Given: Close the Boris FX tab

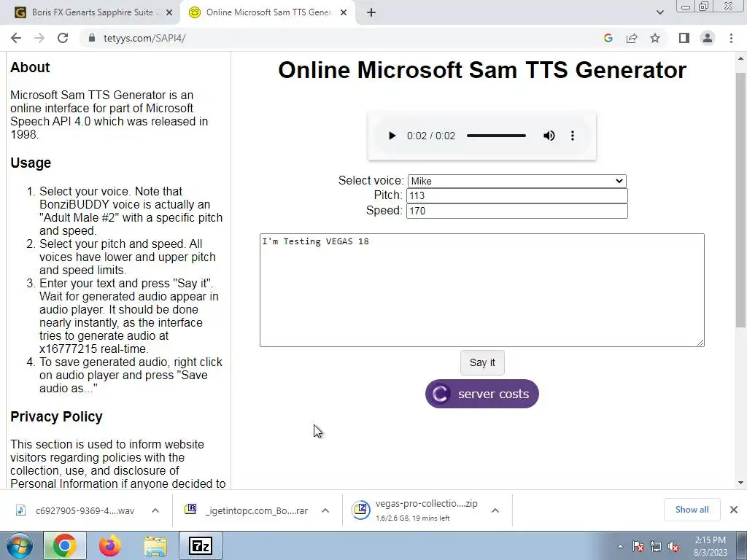Looking at the screenshot, I should [x=169, y=13].
